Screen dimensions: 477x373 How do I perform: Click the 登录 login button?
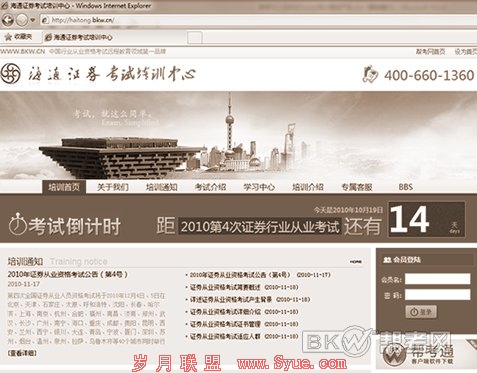pos(421,312)
